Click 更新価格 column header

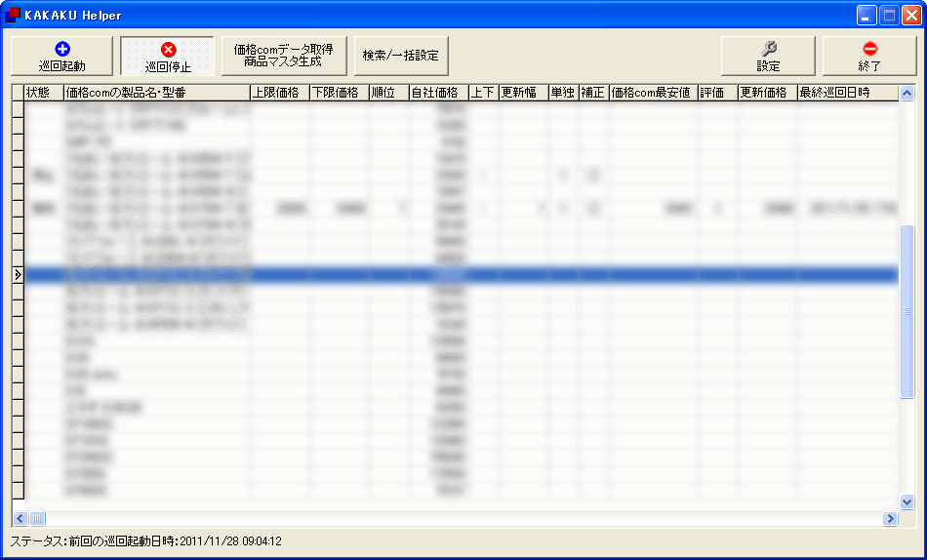click(x=767, y=93)
